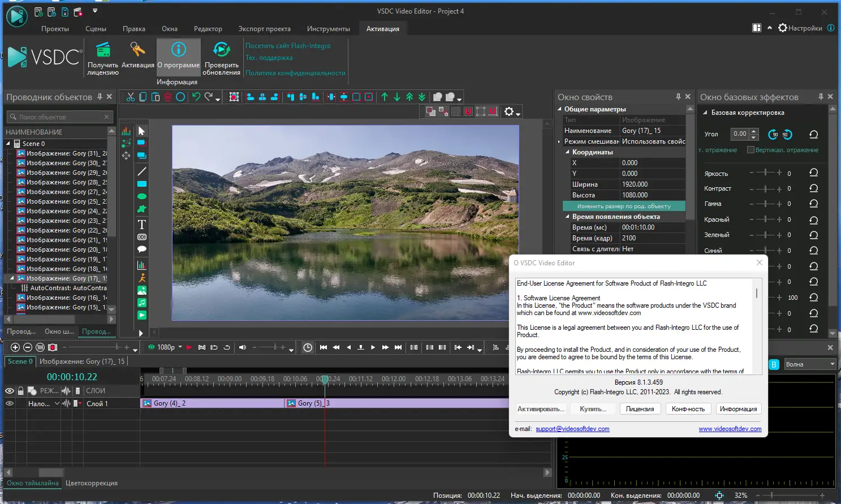Open the support@videosoftdev.com email link
The width and height of the screenshot is (841, 504).
(x=572, y=429)
